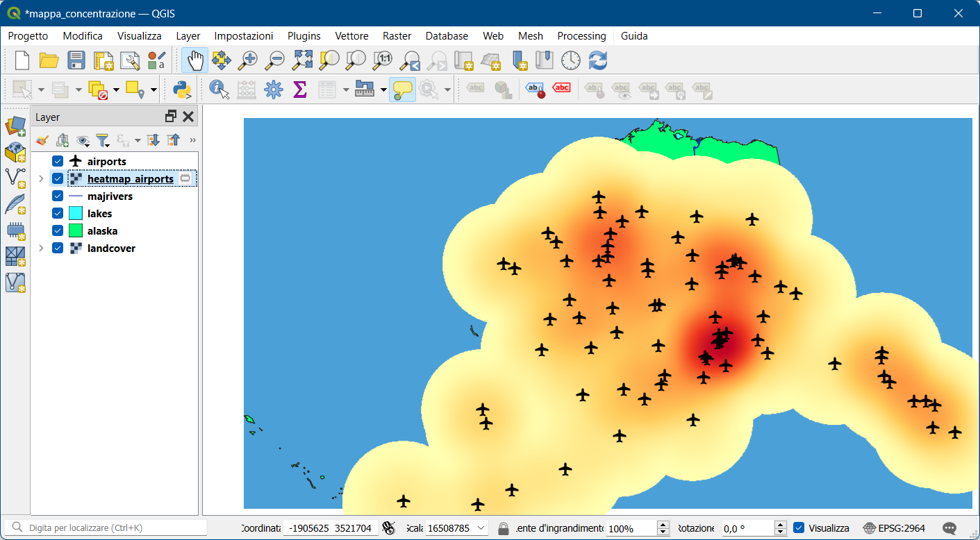Open the Processing menu
Image resolution: width=980 pixels, height=540 pixels.
[581, 36]
